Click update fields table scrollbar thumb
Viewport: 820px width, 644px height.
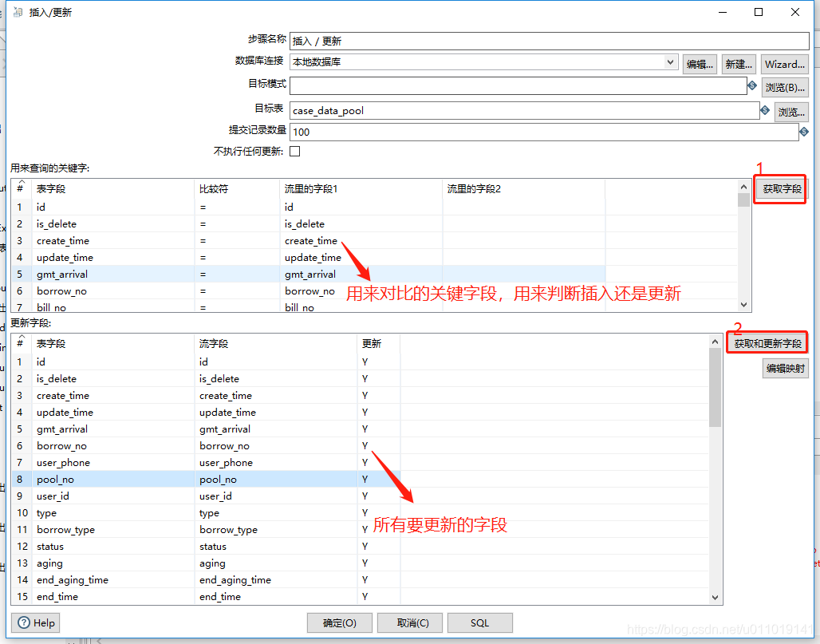715,387
